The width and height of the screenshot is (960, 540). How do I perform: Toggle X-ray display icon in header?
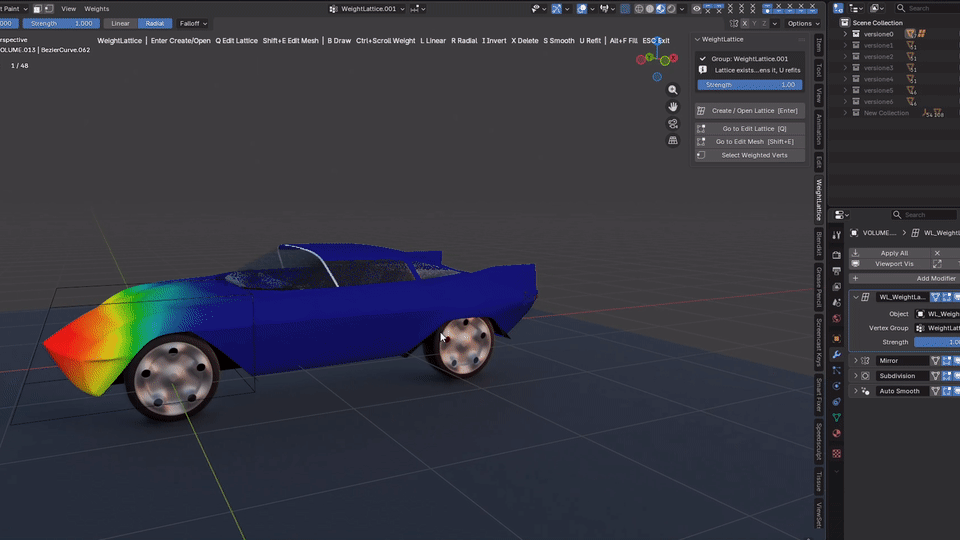click(624, 9)
